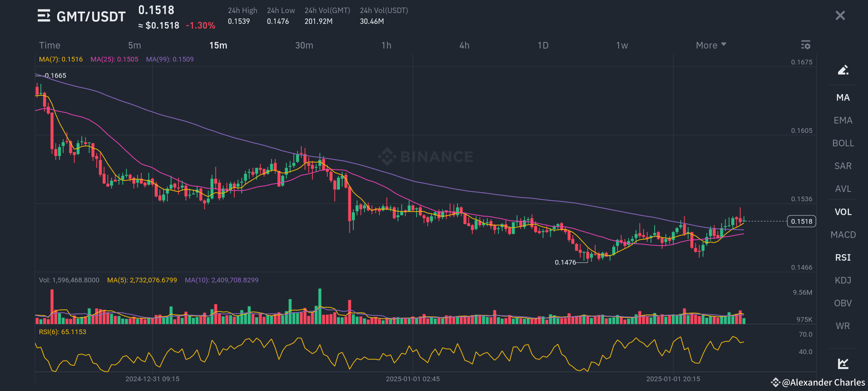Screen dimensions: 868x391
Task: Open the drawing tools pencil icon
Action: tap(843, 70)
